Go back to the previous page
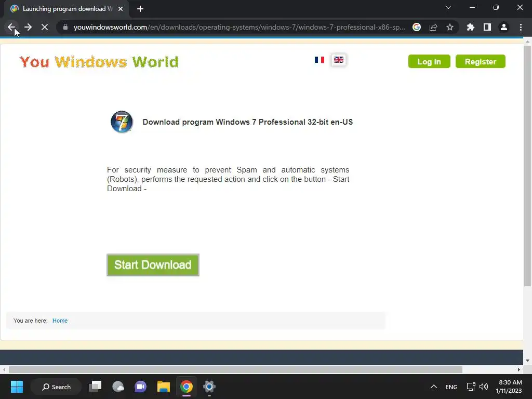Image resolution: width=532 pixels, height=399 pixels. coord(11,27)
